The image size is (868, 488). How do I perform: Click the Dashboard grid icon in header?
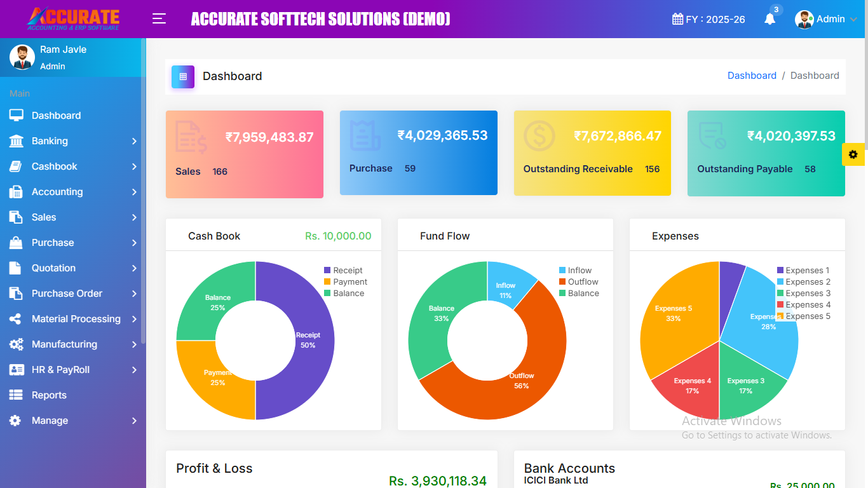tap(183, 76)
